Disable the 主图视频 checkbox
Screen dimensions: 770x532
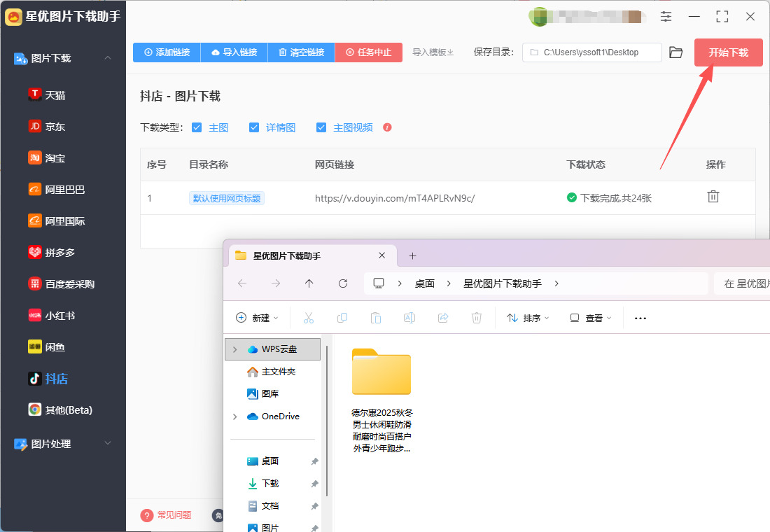pos(321,127)
